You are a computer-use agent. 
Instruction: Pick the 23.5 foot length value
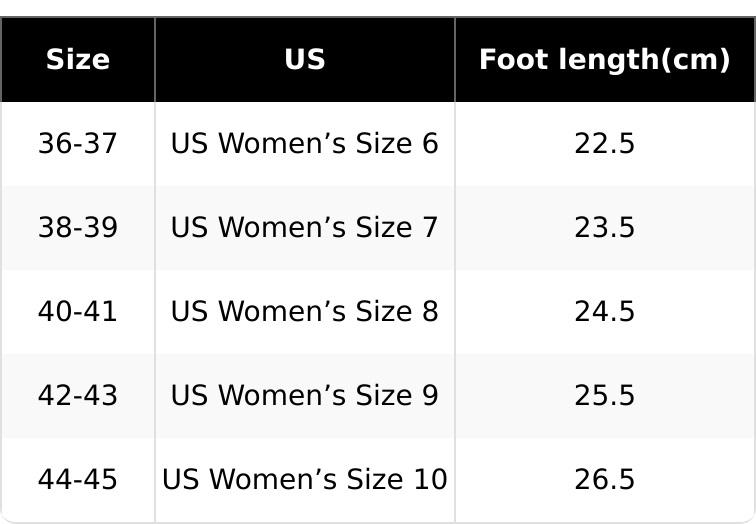click(604, 228)
